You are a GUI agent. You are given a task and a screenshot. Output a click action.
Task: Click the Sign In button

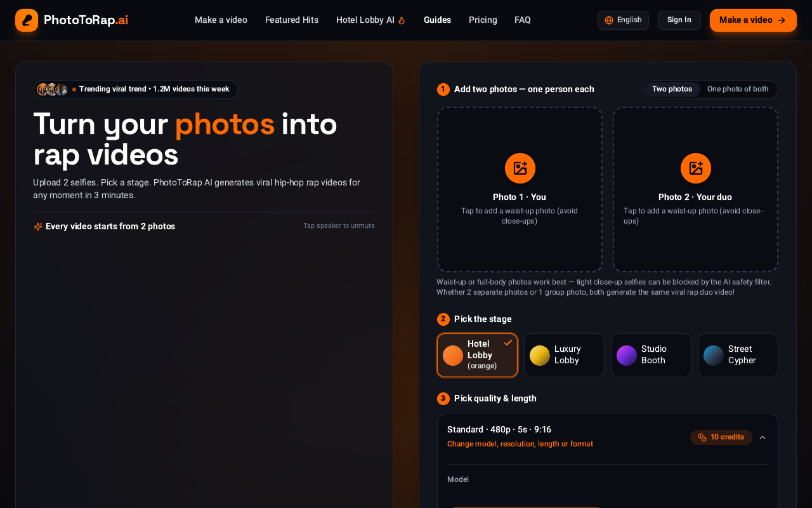pos(679,20)
